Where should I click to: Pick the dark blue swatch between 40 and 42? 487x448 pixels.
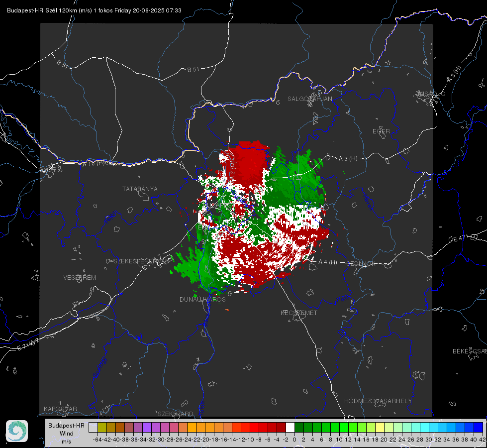(479, 427)
